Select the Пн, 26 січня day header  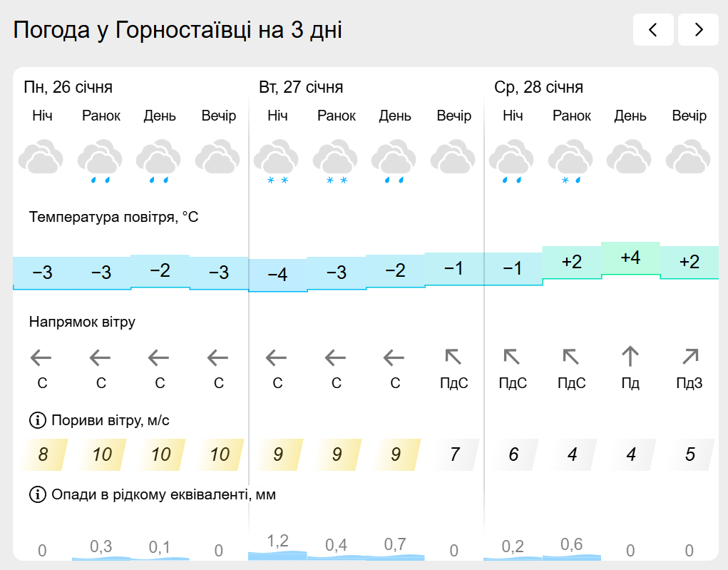click(x=68, y=88)
